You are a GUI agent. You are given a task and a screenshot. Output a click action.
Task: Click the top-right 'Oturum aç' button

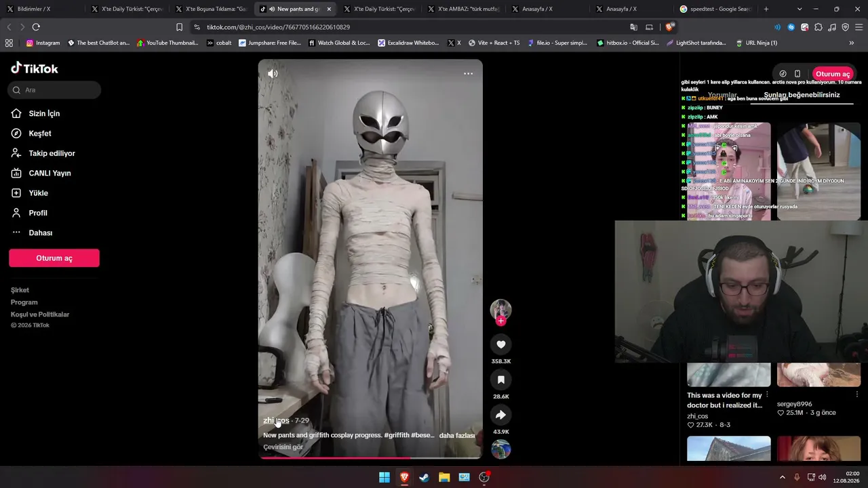[833, 74]
